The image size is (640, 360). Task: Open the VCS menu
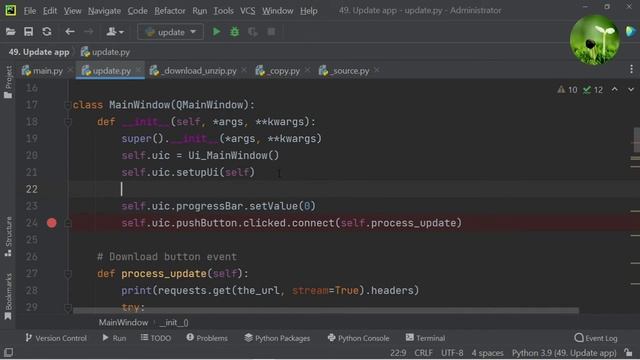247,11
